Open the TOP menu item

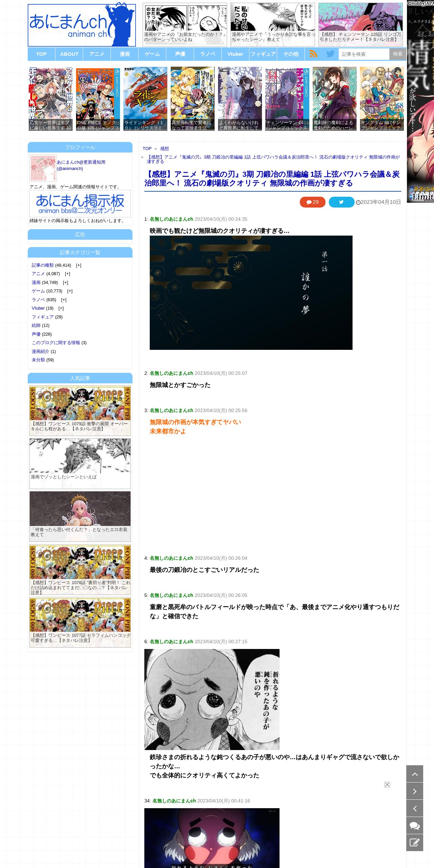41,54
